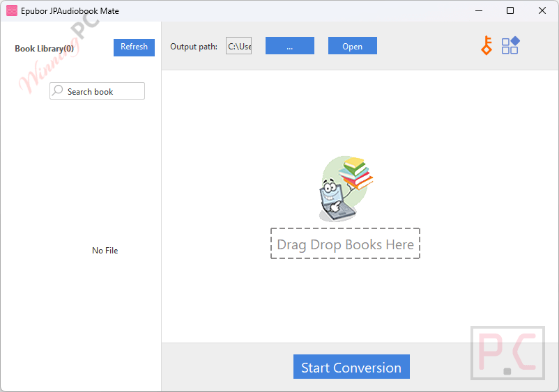Open the output folder
The height and width of the screenshot is (392, 559).
(353, 45)
